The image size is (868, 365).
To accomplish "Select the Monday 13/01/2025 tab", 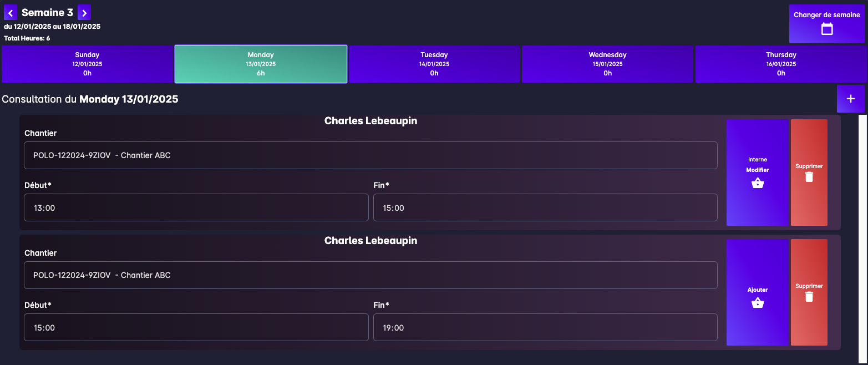I will [x=261, y=64].
